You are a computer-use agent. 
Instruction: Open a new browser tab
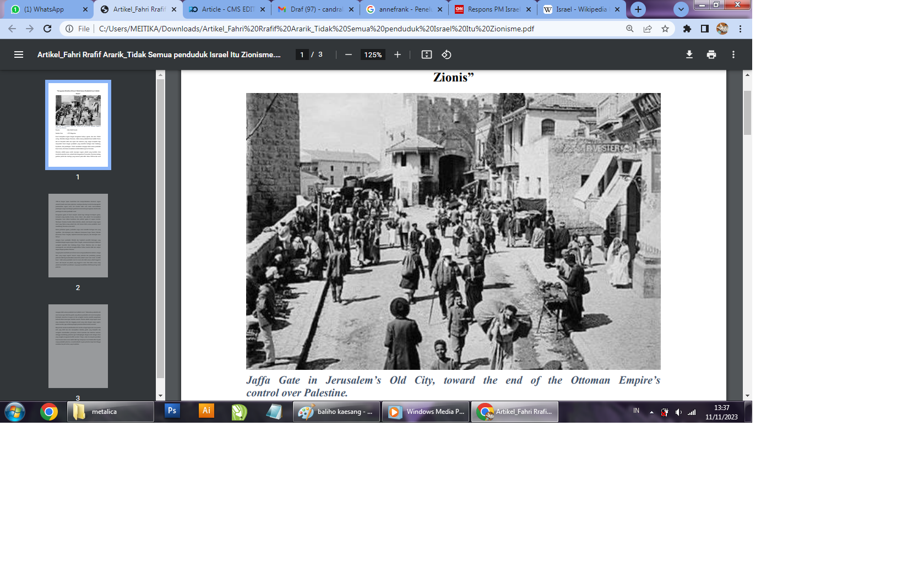[x=638, y=9]
